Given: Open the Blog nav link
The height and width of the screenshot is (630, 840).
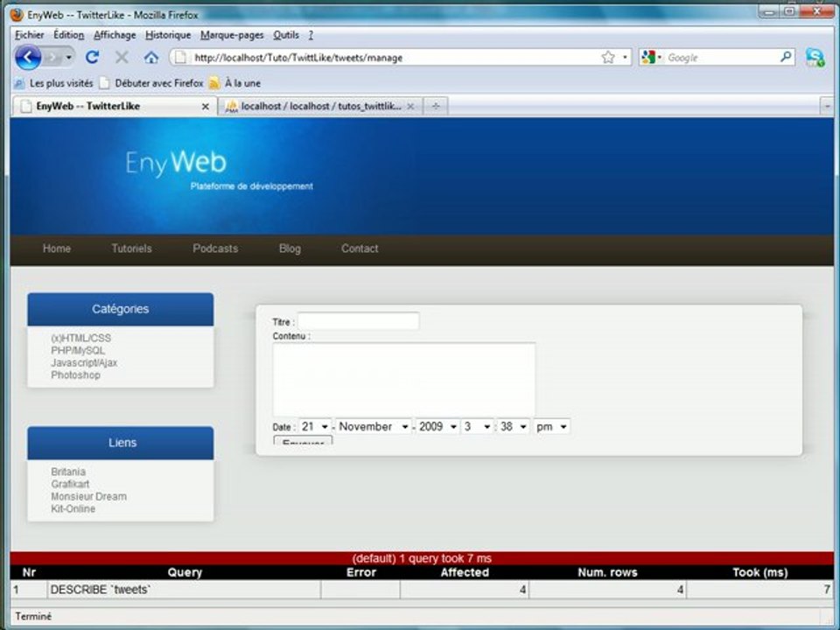Looking at the screenshot, I should pos(290,248).
